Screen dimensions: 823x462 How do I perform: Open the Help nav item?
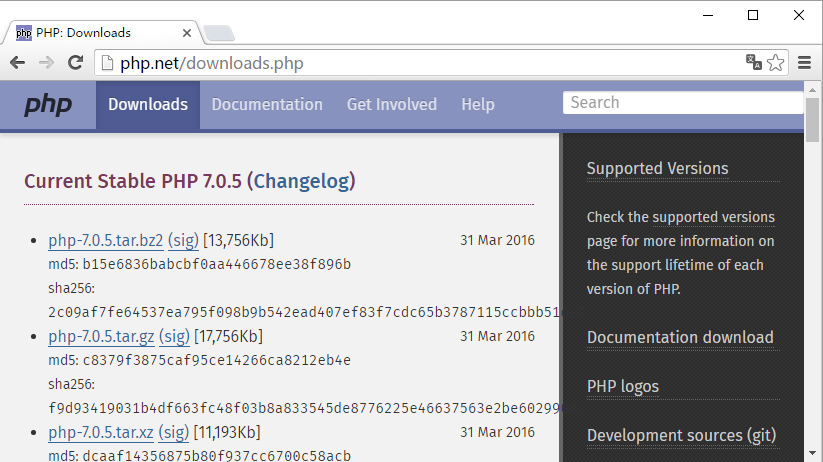point(478,104)
